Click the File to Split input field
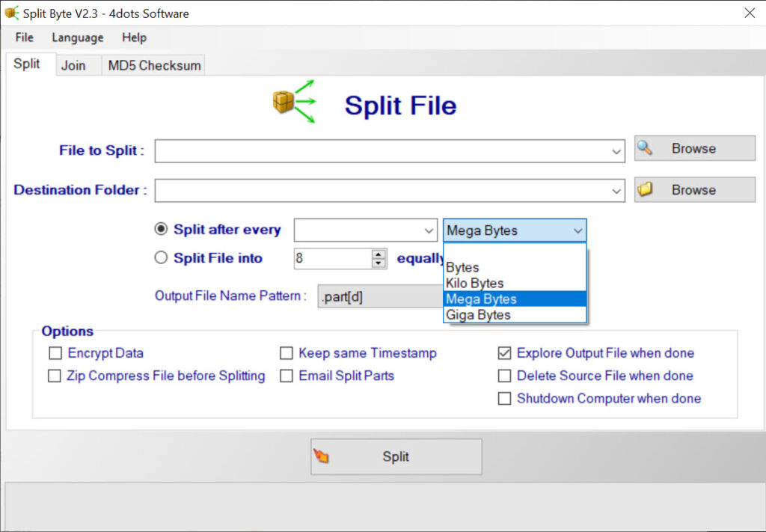The width and height of the screenshot is (766, 532). [390, 151]
